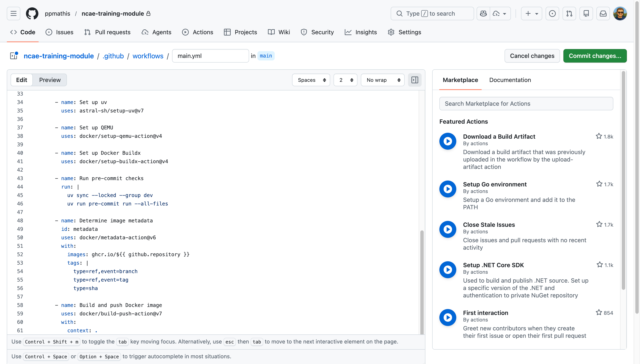Image resolution: width=640 pixels, height=364 pixels.
Task: Click the Setup .NET Core SDK star icon
Action: tap(599, 264)
